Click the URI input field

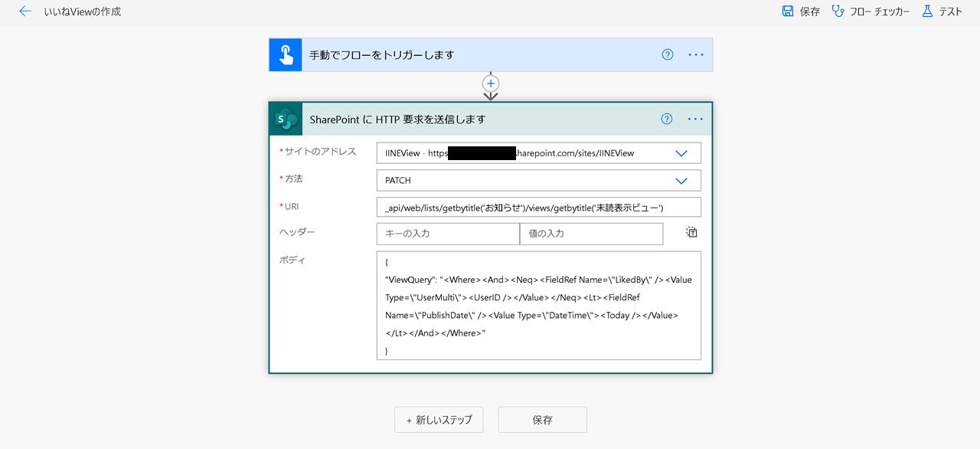(x=539, y=208)
